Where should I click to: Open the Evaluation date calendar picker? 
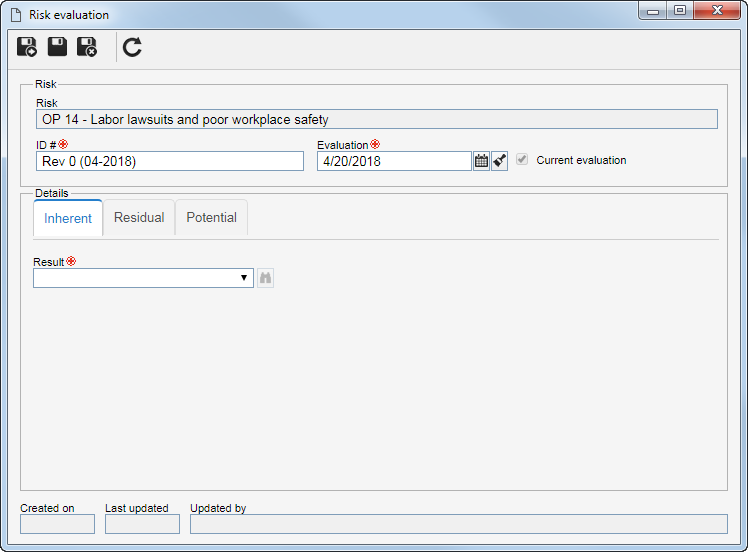coord(481,161)
